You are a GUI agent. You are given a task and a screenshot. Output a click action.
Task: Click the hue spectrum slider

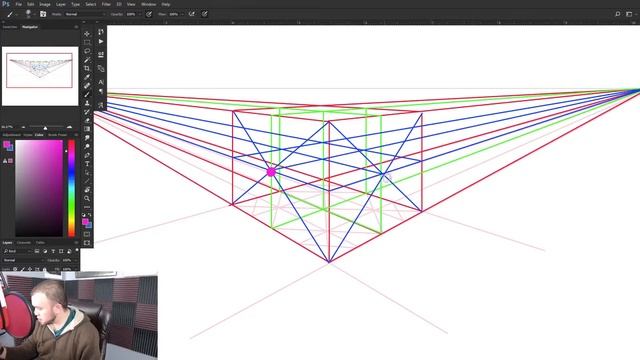pos(71,188)
